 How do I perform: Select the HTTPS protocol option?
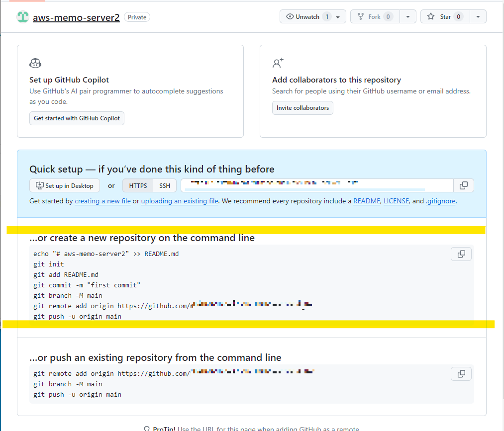(x=138, y=185)
